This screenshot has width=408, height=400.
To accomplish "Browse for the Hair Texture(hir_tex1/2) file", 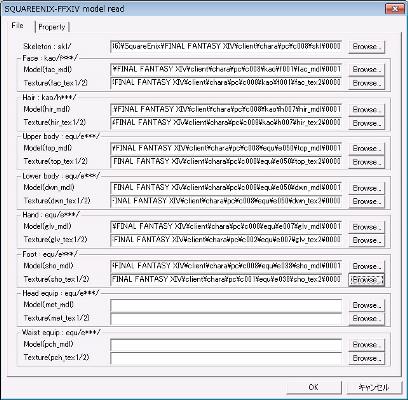I will pyautogui.click(x=366, y=123).
